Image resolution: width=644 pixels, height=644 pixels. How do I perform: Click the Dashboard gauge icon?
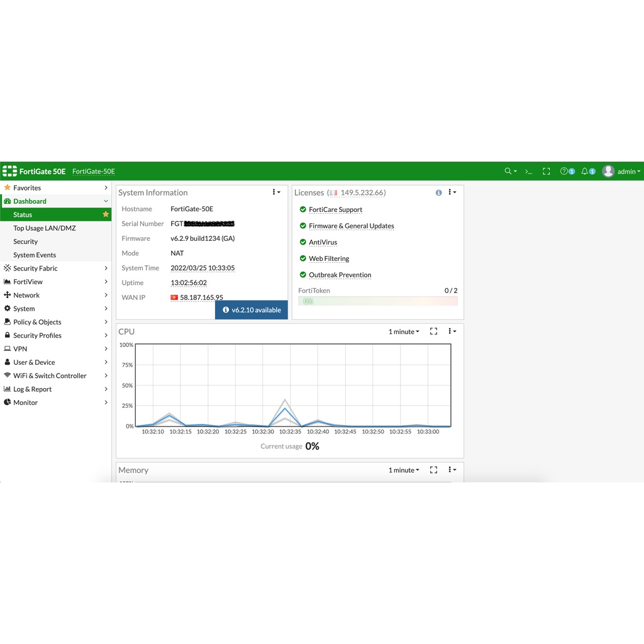click(7, 201)
